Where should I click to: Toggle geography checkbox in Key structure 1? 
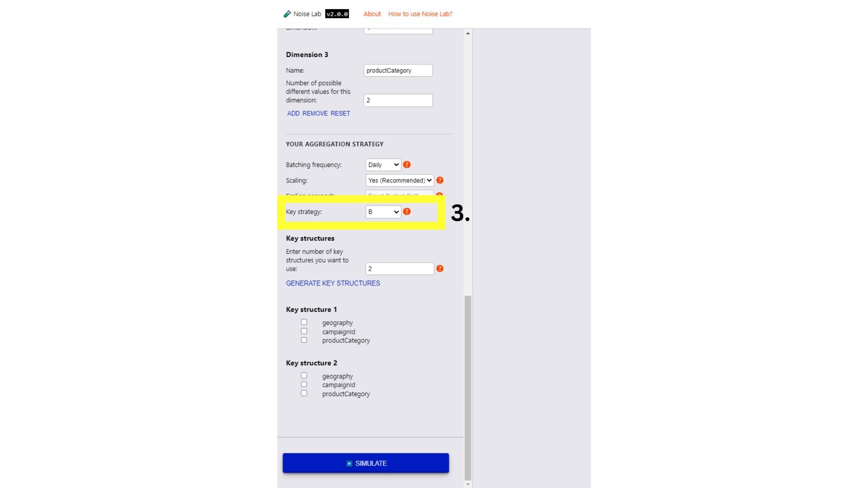pos(304,322)
